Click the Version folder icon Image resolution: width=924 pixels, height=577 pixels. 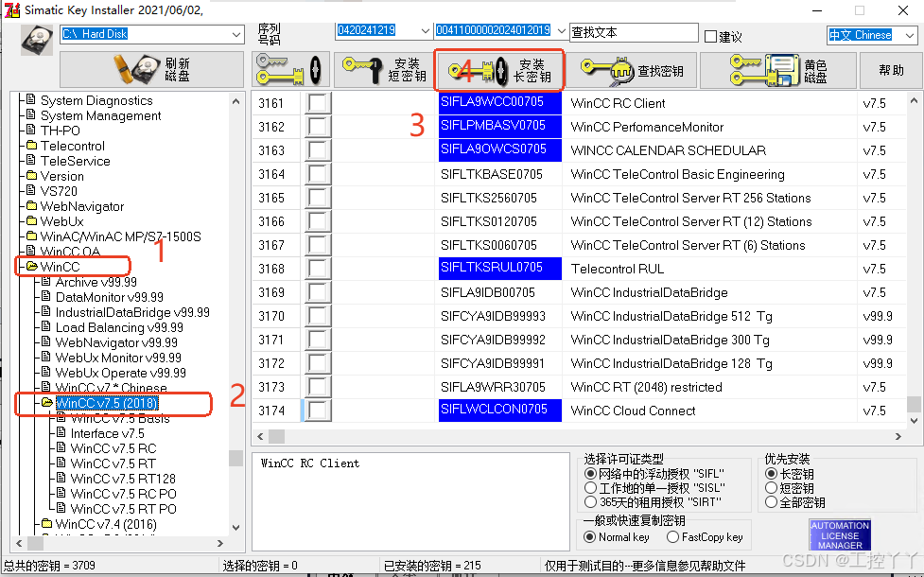click(x=32, y=176)
